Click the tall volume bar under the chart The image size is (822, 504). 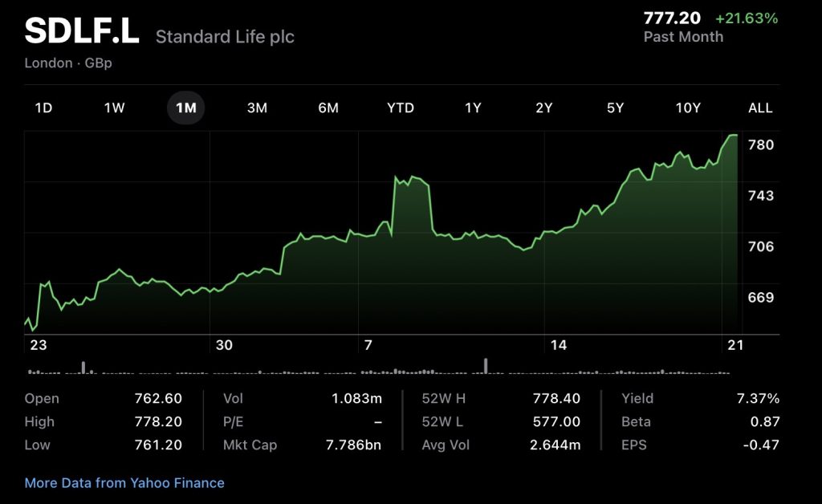pos(486,366)
